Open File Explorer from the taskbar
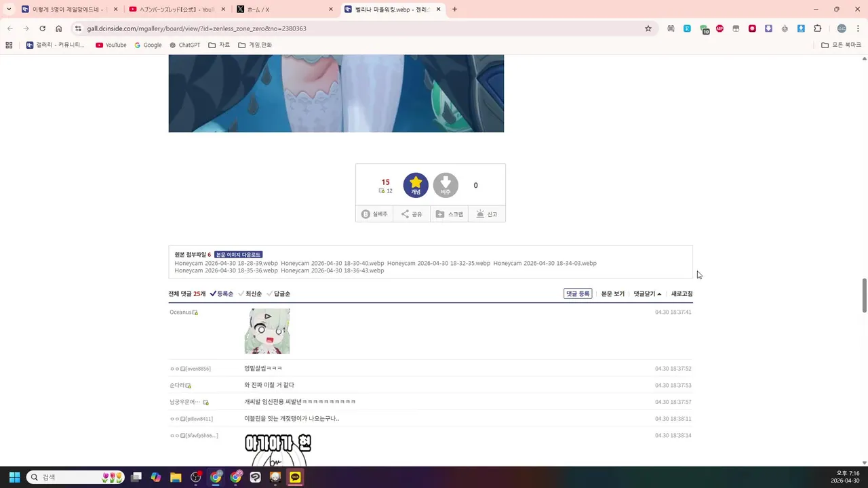 176,477
